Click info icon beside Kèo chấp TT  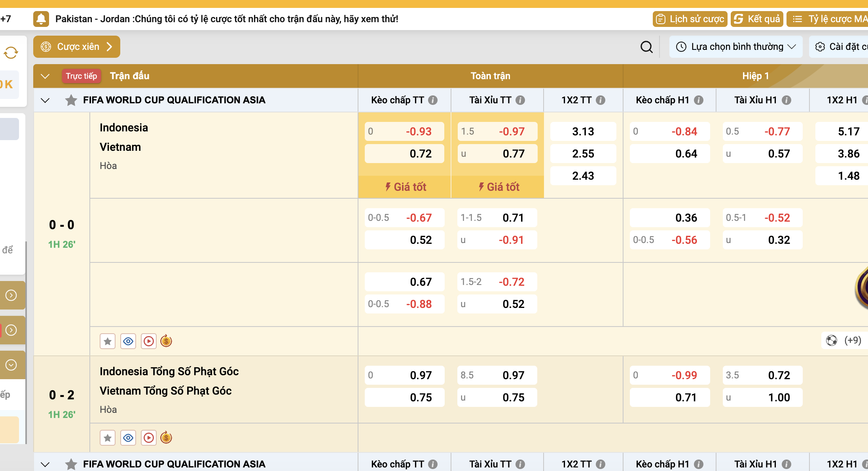(x=433, y=100)
